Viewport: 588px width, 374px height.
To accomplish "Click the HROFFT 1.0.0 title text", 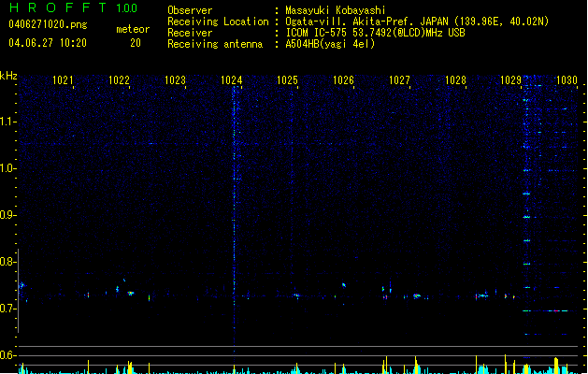I will pos(73,7).
